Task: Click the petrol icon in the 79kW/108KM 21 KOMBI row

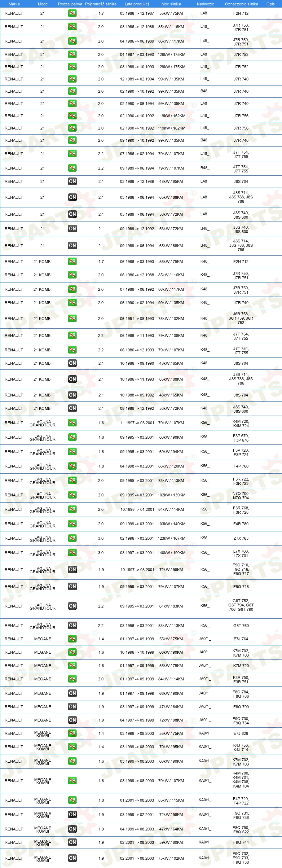Action: coord(72,336)
